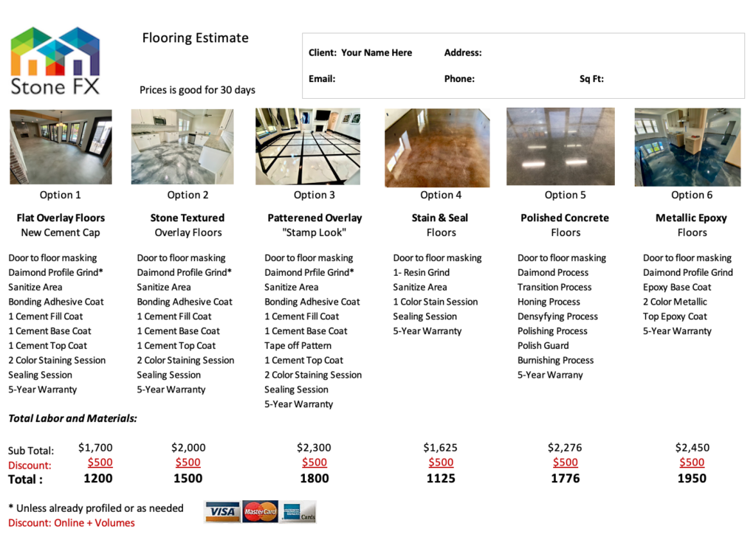Select the Patterened Overlay stamp look image
Image resolution: width=756 pixels, height=540 pixels.
(308, 147)
